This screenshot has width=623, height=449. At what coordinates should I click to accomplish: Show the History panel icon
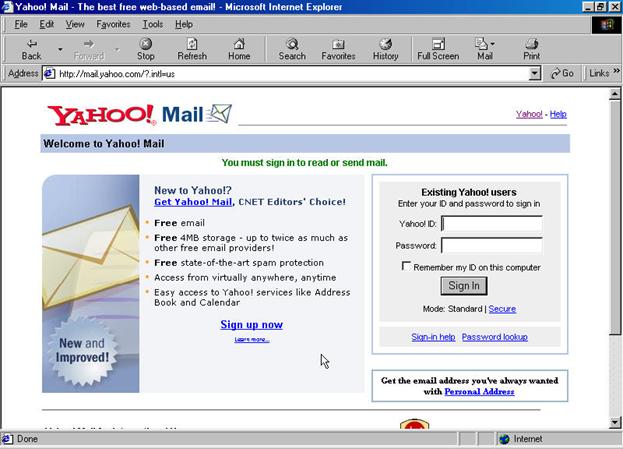[x=385, y=49]
